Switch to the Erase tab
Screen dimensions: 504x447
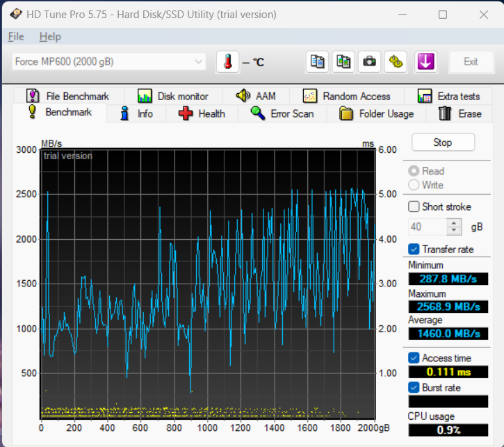460,114
